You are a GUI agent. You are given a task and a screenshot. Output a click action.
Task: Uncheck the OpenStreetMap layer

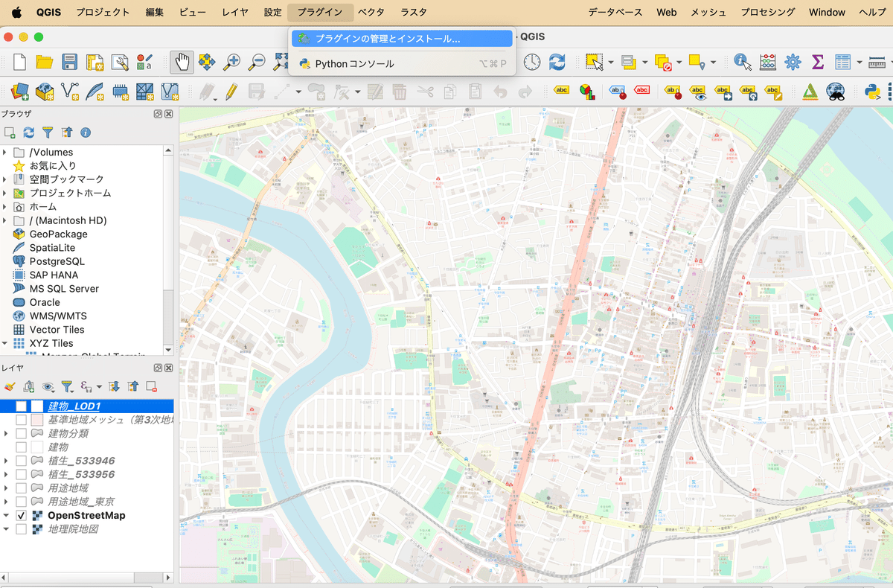(20, 515)
